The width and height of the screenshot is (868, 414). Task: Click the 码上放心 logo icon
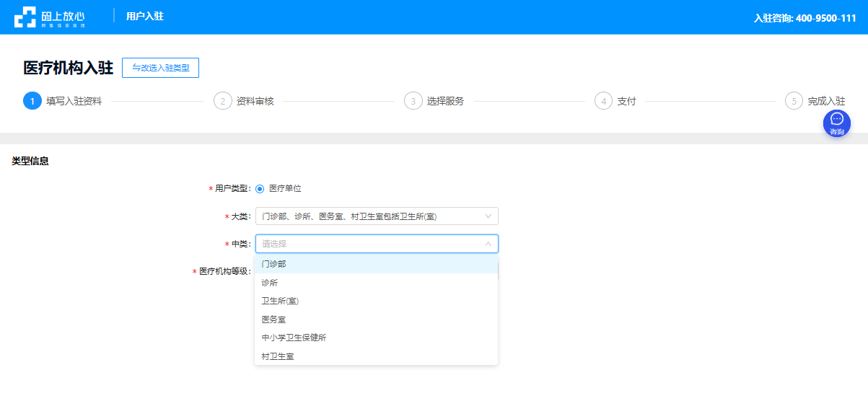click(25, 17)
